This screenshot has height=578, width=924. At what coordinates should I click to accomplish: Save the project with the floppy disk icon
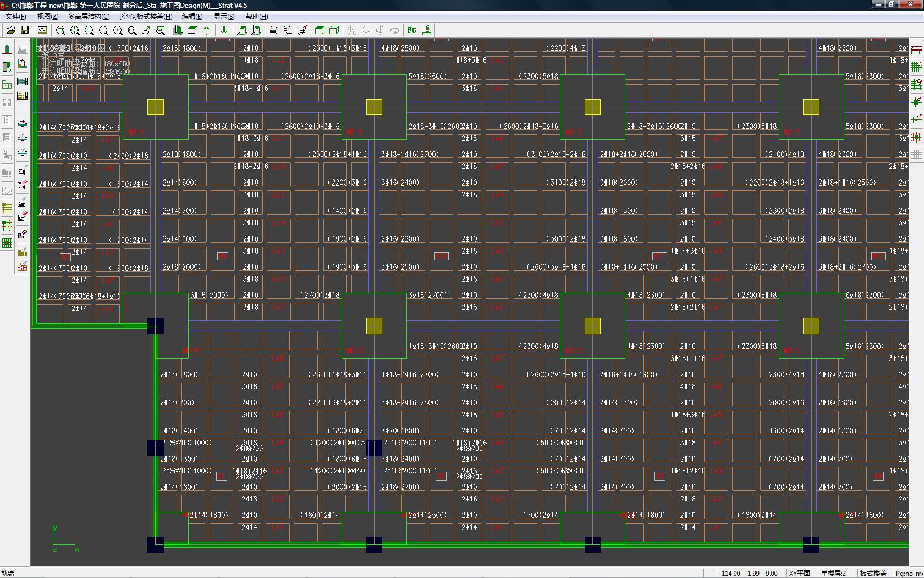coord(25,30)
